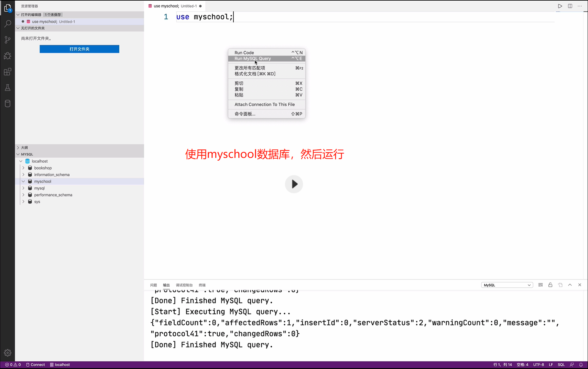Play the video with center play button
588x369 pixels.
pos(294,184)
